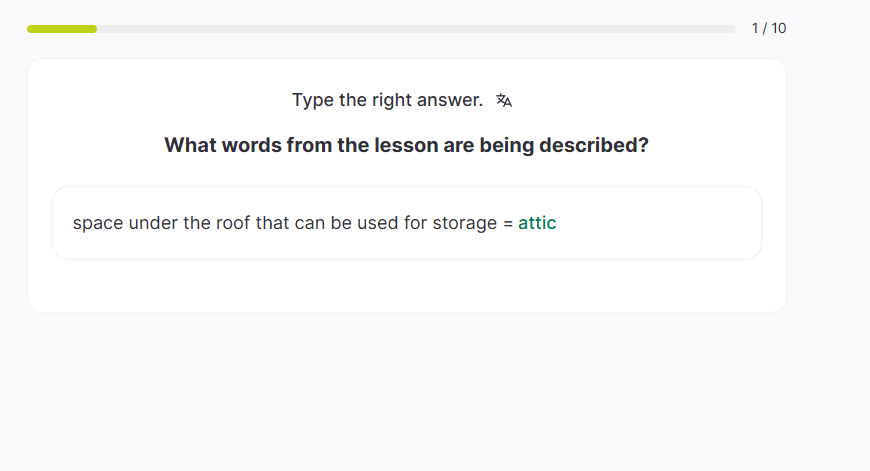Click the 'Type the right answer.' instruction
This screenshot has width=870, height=471.
387,100
